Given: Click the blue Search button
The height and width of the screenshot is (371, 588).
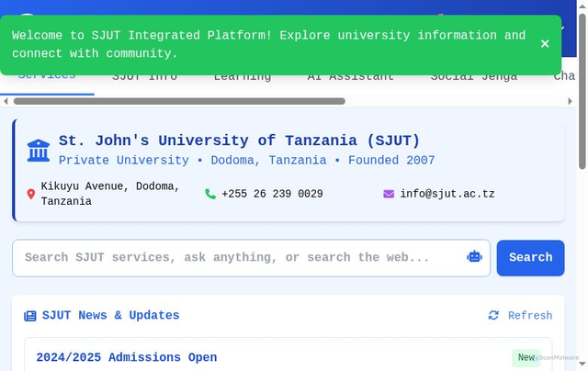Looking at the screenshot, I should click(x=531, y=258).
